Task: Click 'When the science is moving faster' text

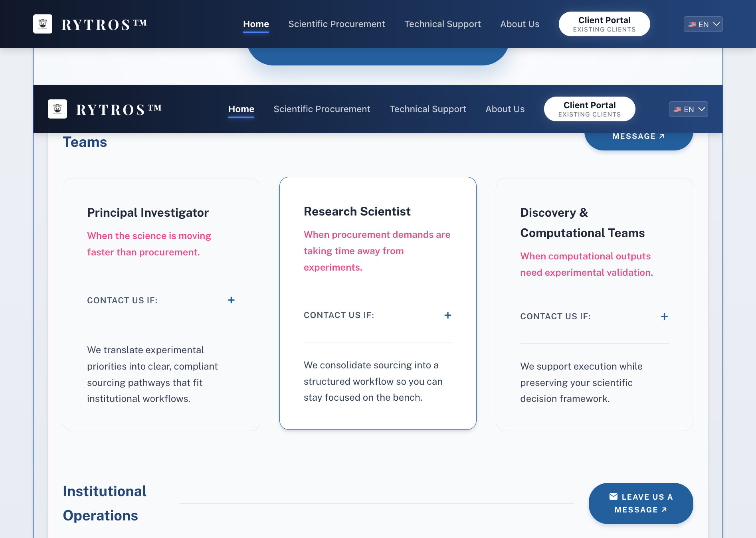Action: [x=149, y=244]
